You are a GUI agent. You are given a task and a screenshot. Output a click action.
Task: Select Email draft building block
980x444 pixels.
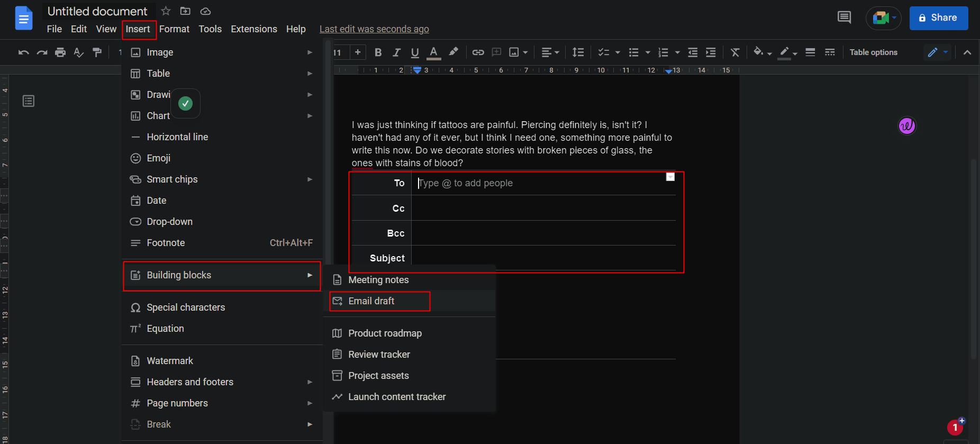410,301
